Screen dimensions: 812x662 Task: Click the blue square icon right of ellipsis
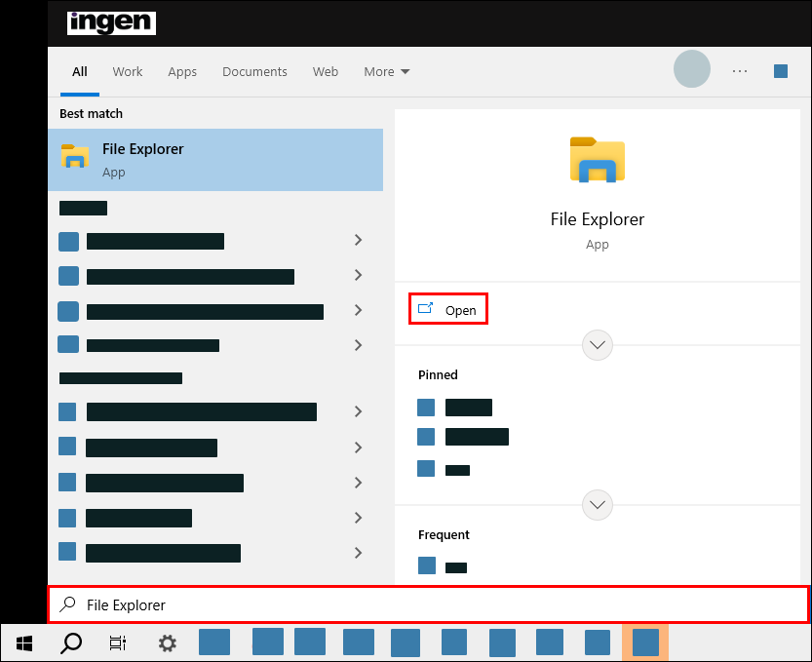pos(780,70)
